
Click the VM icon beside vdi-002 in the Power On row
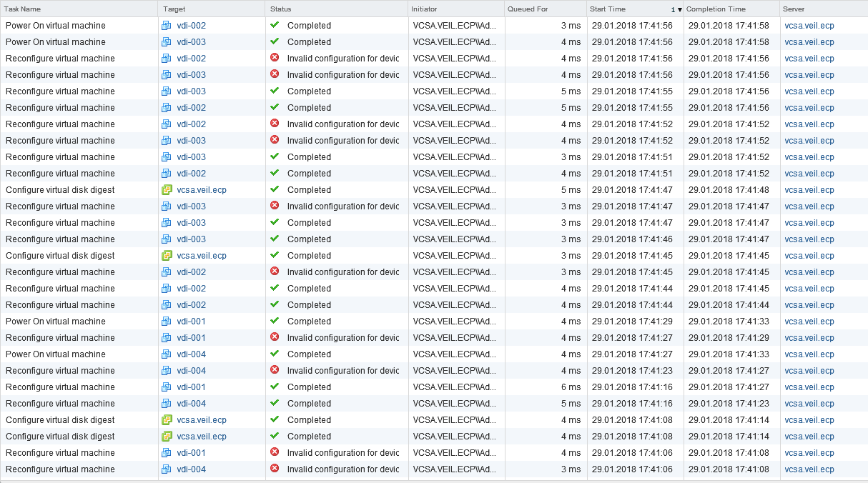[167, 26]
